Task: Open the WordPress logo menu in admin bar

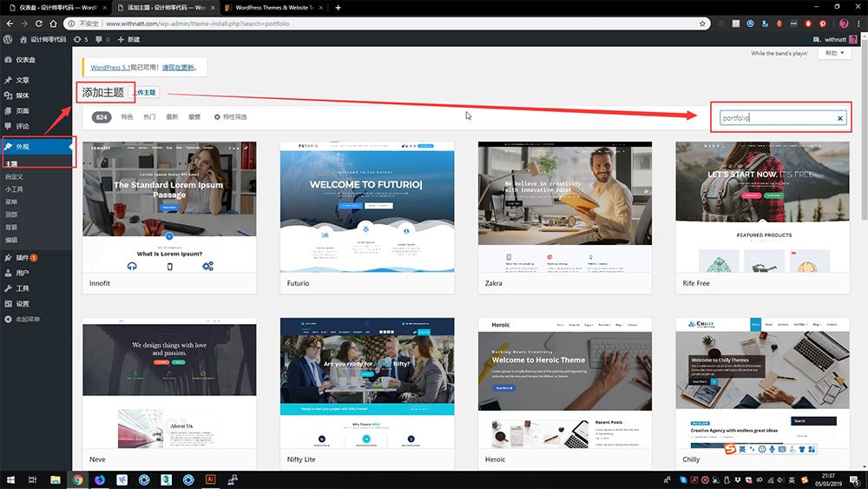Action: (x=8, y=39)
